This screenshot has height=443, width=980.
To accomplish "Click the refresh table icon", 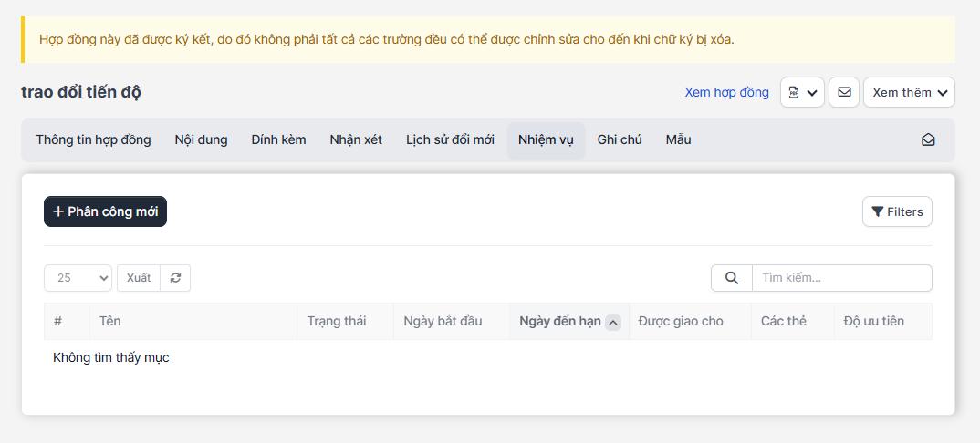I will tap(175, 278).
